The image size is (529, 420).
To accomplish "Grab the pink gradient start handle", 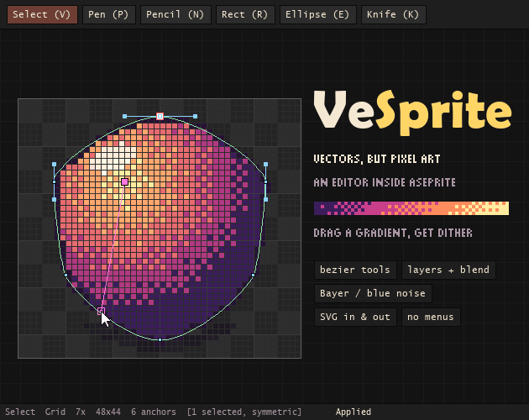I will click(124, 182).
